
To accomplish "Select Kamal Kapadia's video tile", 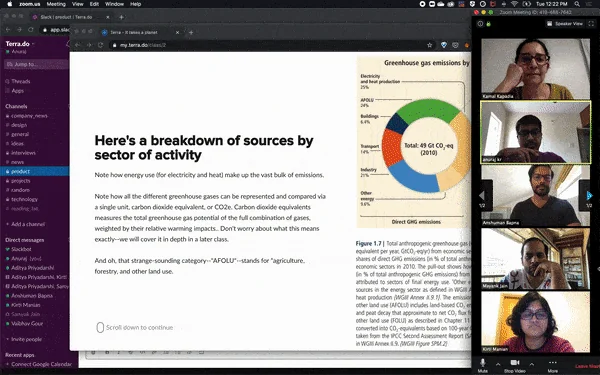I will pos(535,69).
